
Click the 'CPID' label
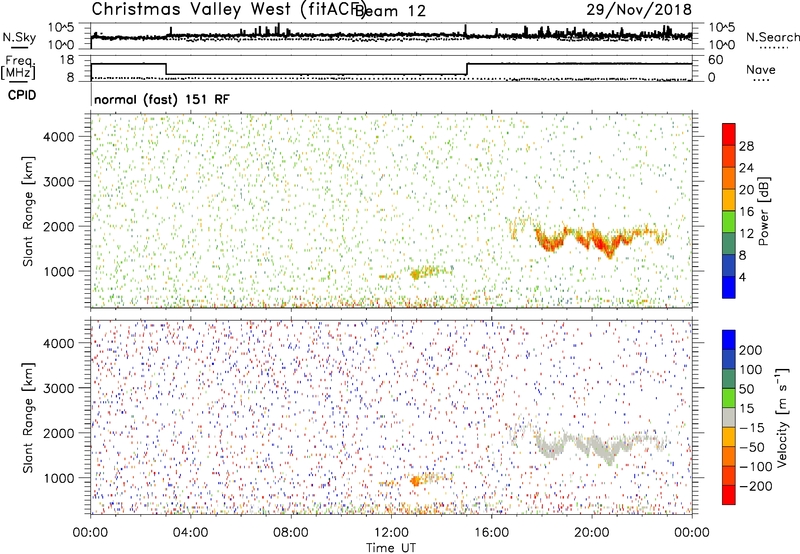[x=22, y=95]
